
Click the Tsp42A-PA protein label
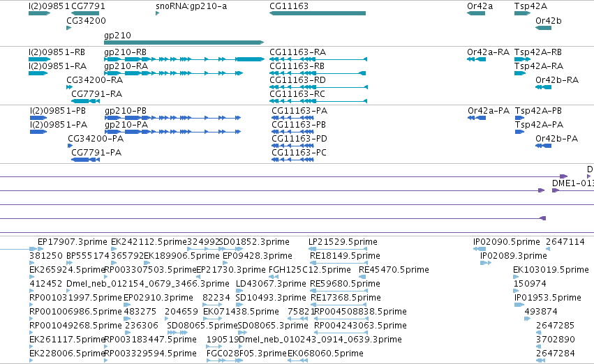tap(539, 125)
